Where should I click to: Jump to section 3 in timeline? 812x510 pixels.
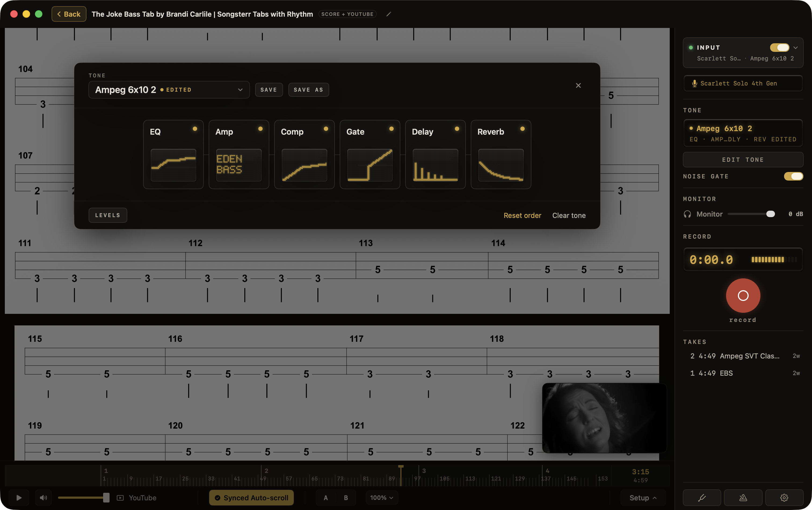pos(424,471)
